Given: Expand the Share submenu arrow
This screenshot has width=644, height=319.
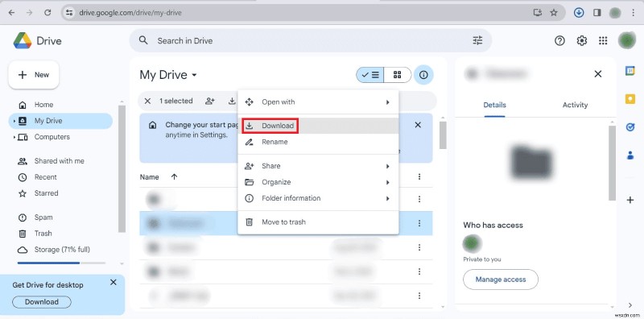Looking at the screenshot, I should (x=387, y=166).
